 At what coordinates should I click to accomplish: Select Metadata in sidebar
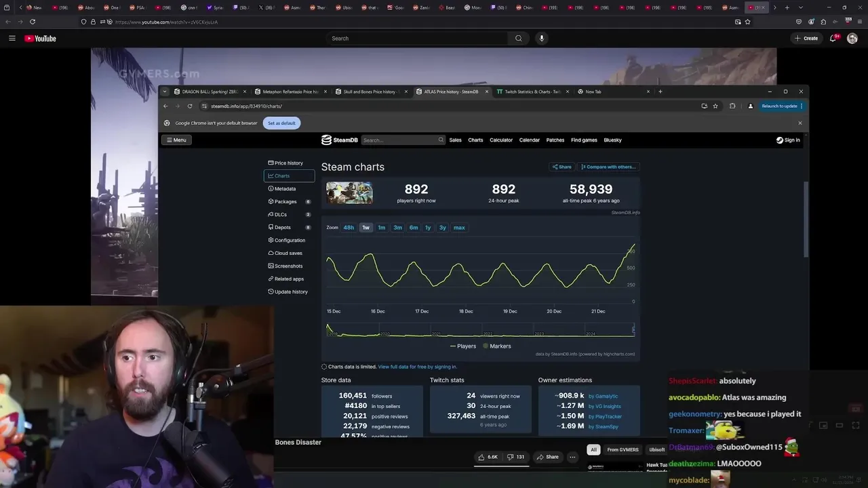click(x=289, y=189)
